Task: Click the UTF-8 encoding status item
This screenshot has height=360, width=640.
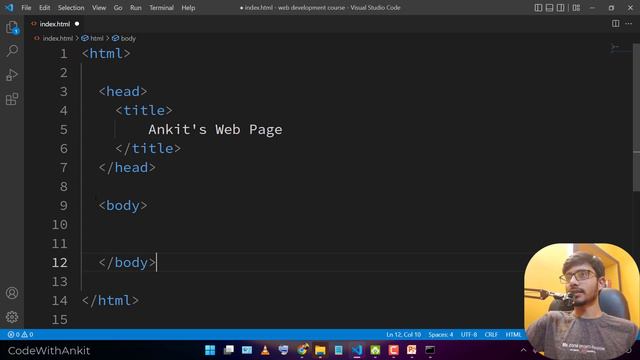Action: tap(469, 334)
